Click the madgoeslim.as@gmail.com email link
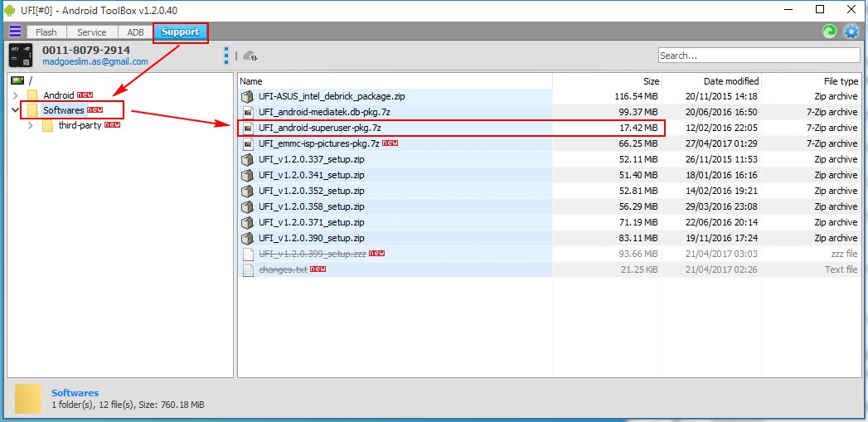 95,61
